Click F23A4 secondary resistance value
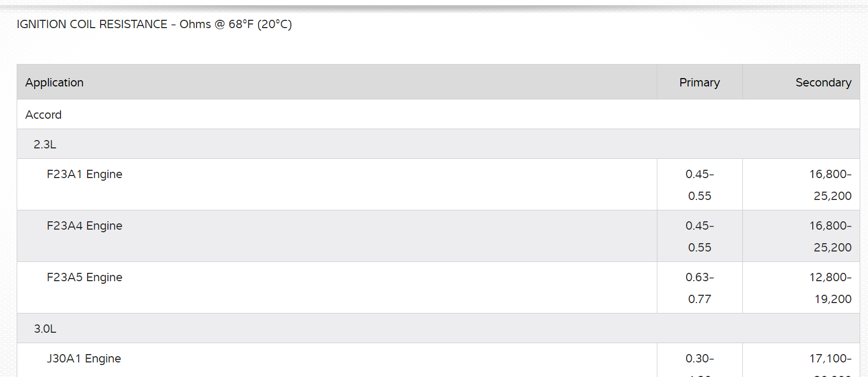This screenshot has width=868, height=377. click(830, 236)
